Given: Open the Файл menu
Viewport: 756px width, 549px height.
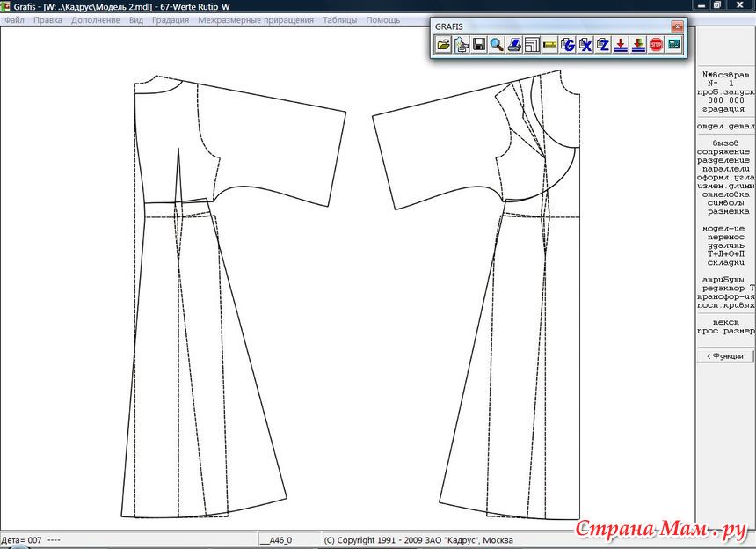Looking at the screenshot, I should click(14, 20).
